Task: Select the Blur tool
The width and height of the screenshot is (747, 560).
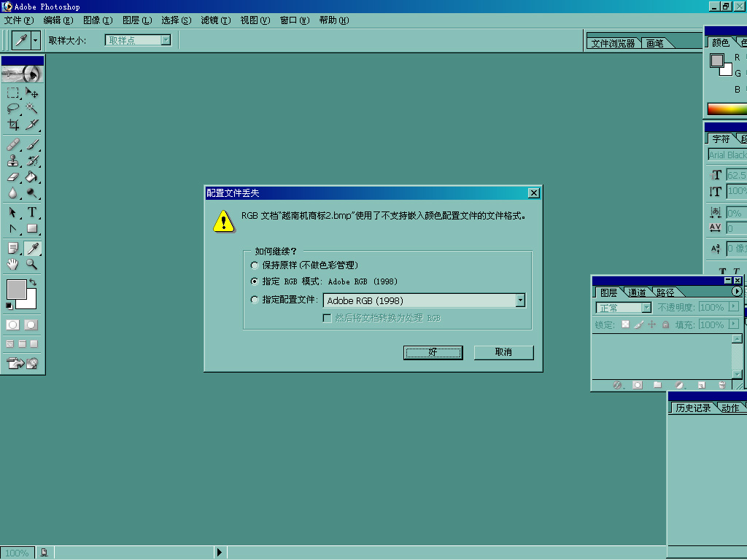Action: pyautogui.click(x=13, y=192)
